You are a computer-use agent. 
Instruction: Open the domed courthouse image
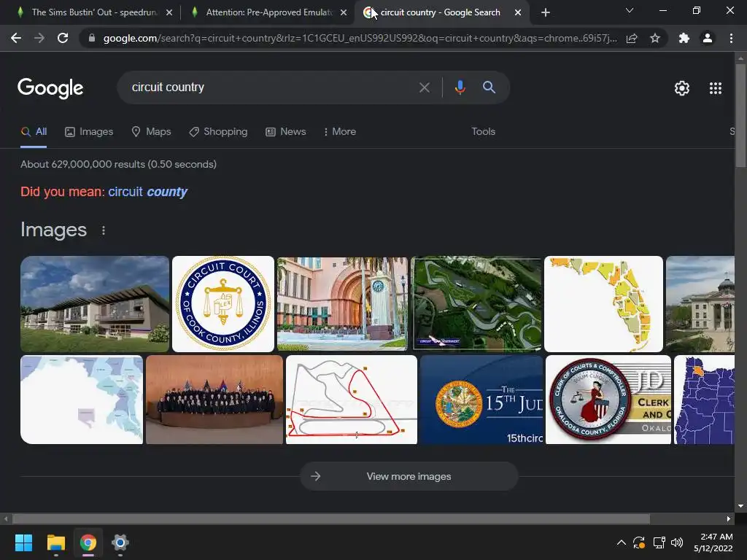pos(700,304)
